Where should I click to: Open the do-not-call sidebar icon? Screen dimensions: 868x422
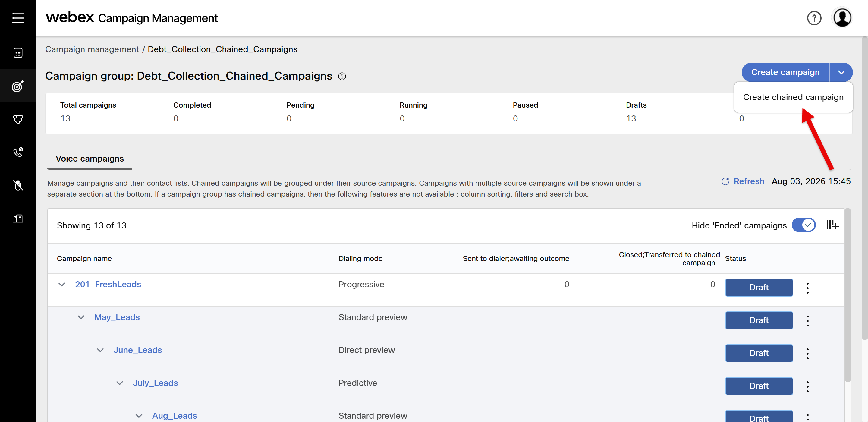(18, 185)
